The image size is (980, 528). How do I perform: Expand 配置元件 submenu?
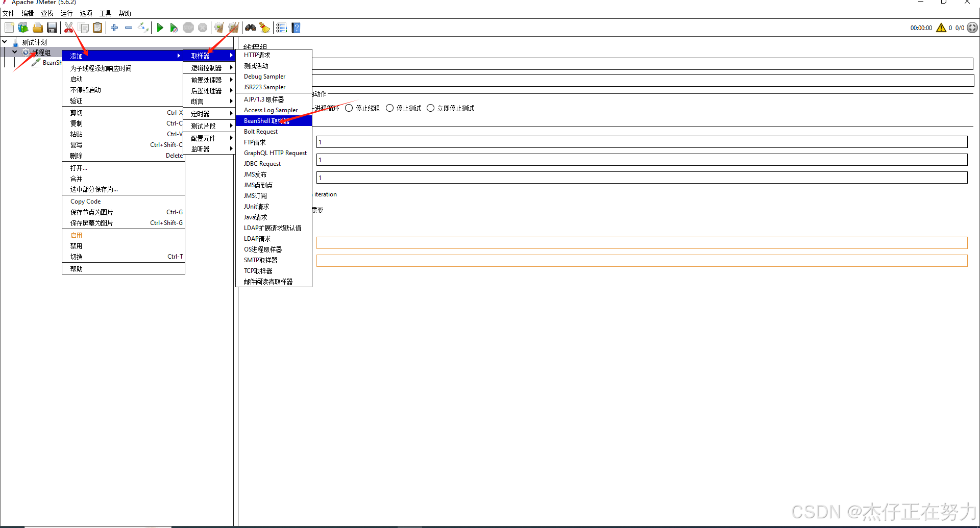210,138
